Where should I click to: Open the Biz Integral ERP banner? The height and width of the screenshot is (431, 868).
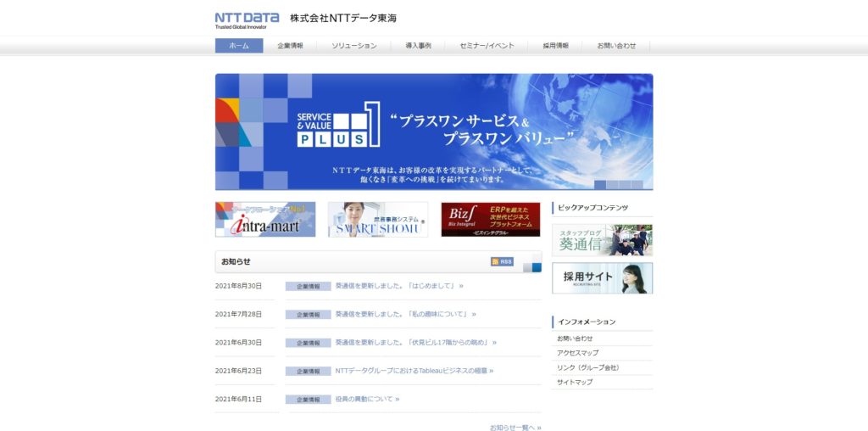click(x=491, y=220)
